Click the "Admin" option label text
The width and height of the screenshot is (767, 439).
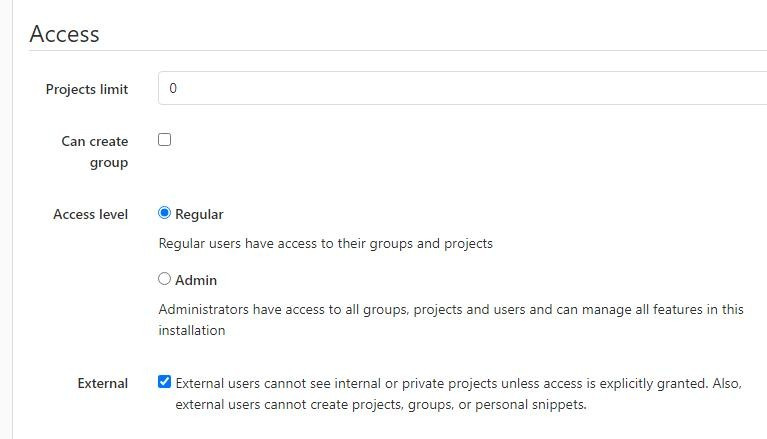point(196,280)
